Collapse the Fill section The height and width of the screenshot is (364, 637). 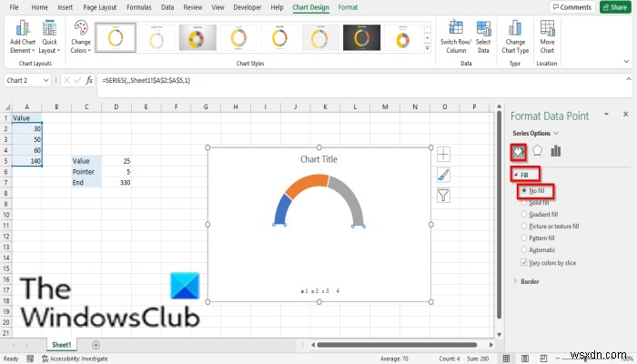pyautogui.click(x=516, y=175)
